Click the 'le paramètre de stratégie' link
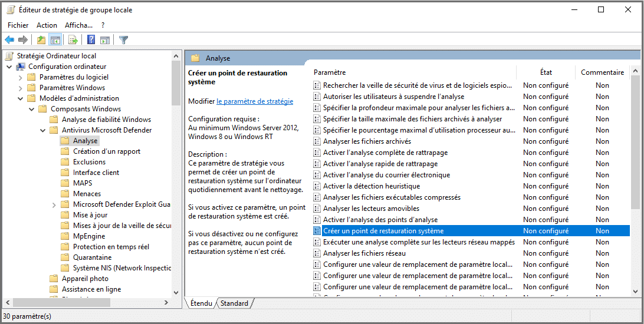This screenshot has height=324, width=644. click(254, 101)
